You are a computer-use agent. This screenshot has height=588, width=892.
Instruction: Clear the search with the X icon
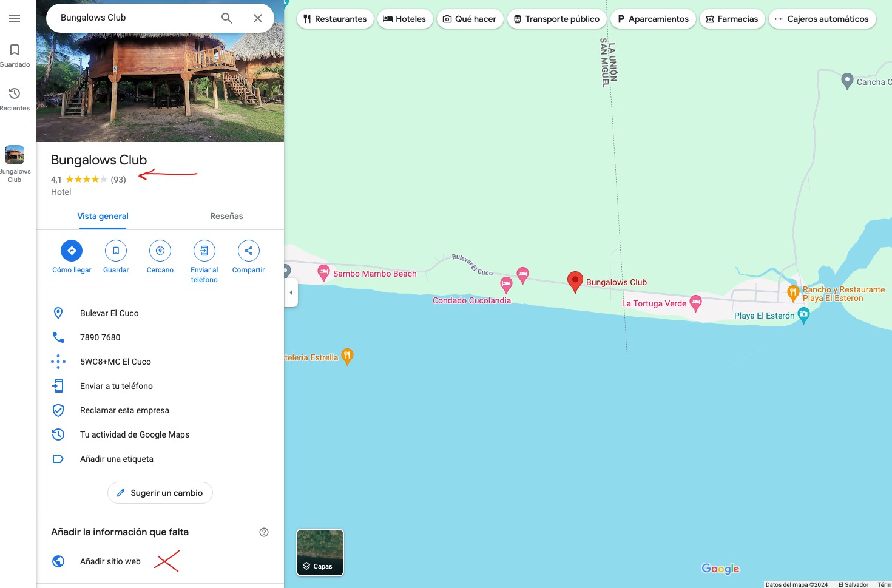(258, 18)
